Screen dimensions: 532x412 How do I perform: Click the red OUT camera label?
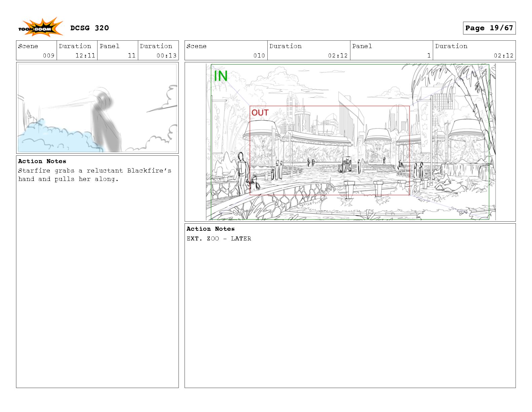pos(260,113)
